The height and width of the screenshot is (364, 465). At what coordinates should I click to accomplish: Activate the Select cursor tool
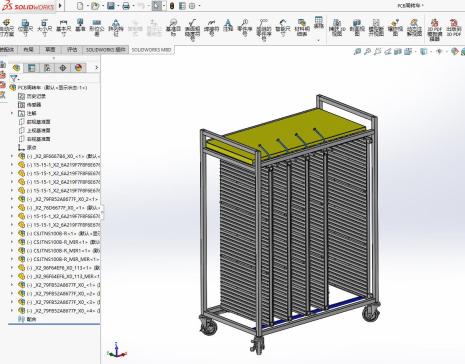pos(156,6)
